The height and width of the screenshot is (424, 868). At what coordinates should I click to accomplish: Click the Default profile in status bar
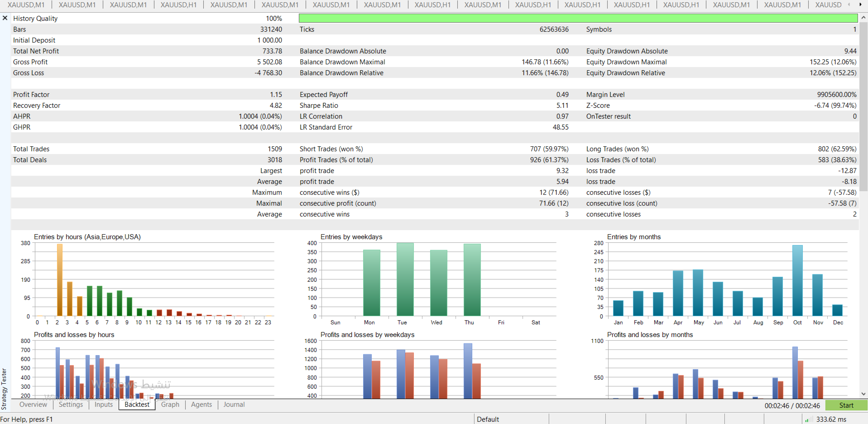pos(488,419)
